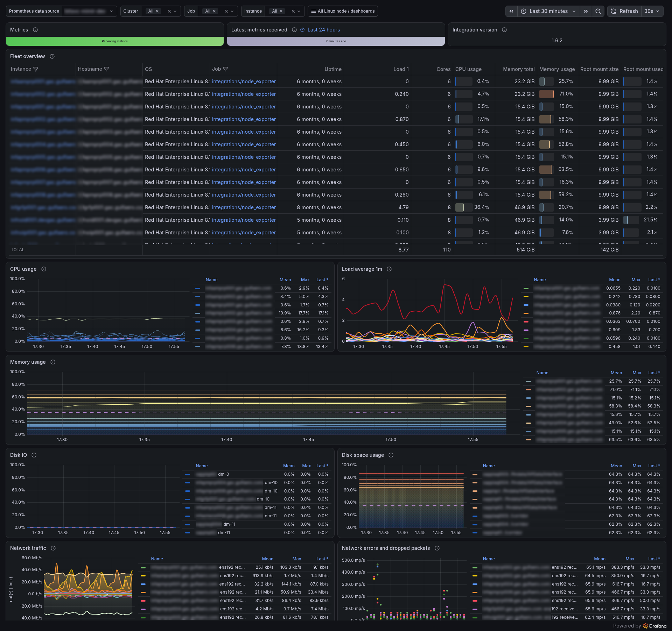Image resolution: width=672 pixels, height=631 pixels.
Task: Click the green Receiving metrics status bar
Action: (115, 41)
